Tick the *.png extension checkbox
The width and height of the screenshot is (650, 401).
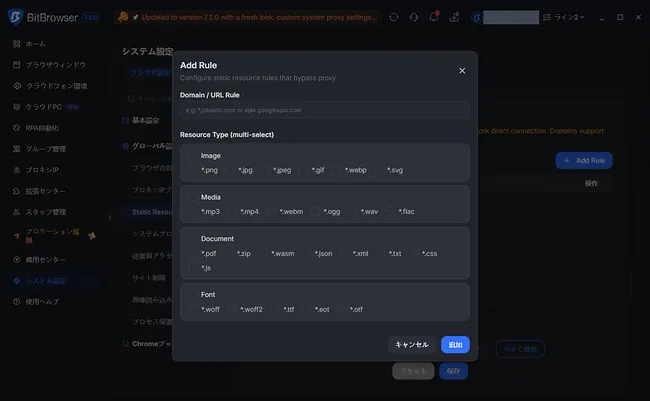(193, 170)
